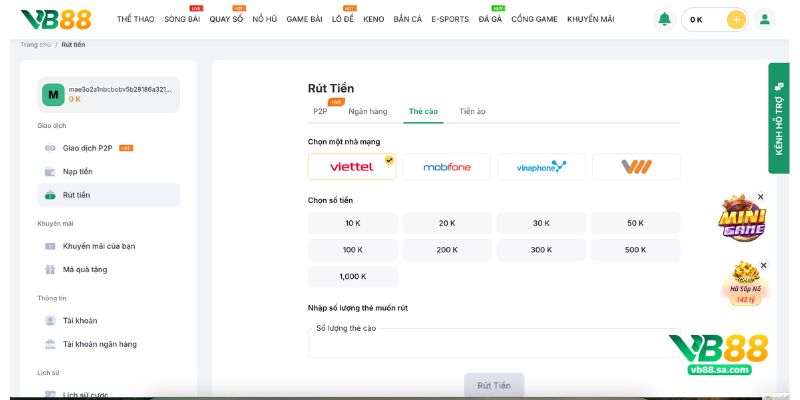Open the Hũ Sắp Nổ jackpot icon

click(x=745, y=284)
